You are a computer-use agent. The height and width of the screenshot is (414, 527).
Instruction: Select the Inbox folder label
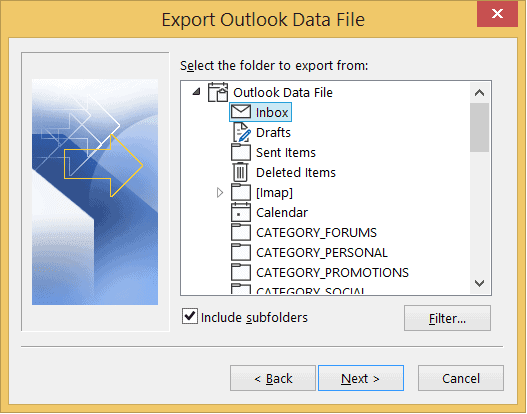(x=272, y=112)
